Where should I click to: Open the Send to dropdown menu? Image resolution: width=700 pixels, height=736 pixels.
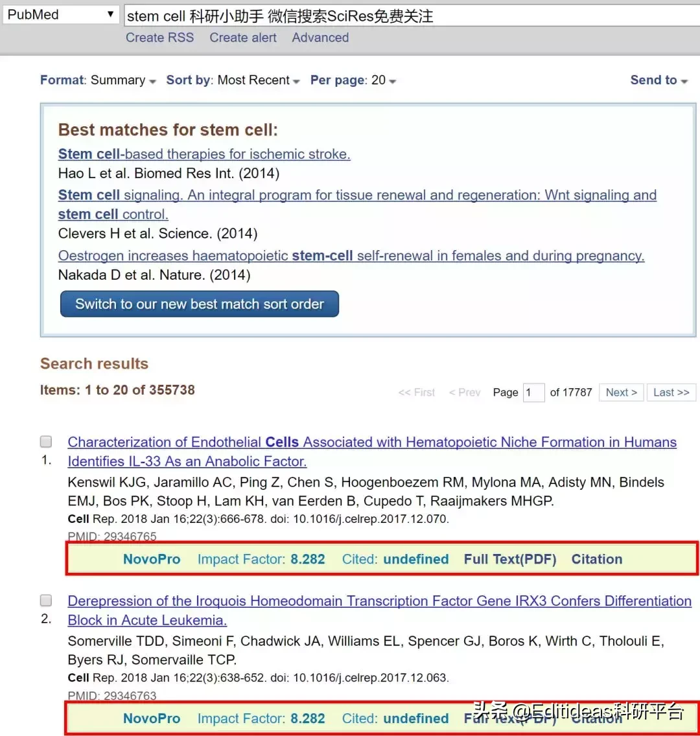pos(659,80)
